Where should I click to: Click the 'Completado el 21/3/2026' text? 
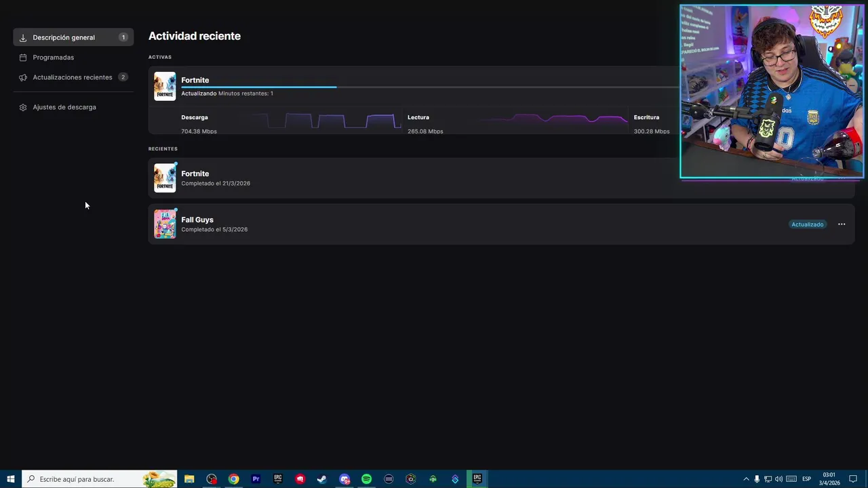[216, 184]
